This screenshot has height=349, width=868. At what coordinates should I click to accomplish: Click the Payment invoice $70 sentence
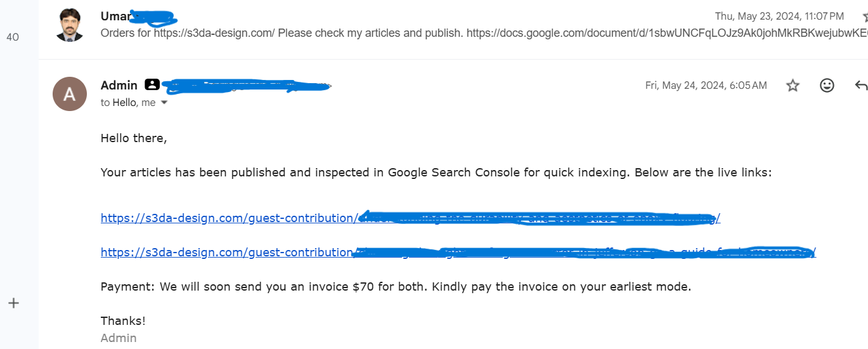396,287
